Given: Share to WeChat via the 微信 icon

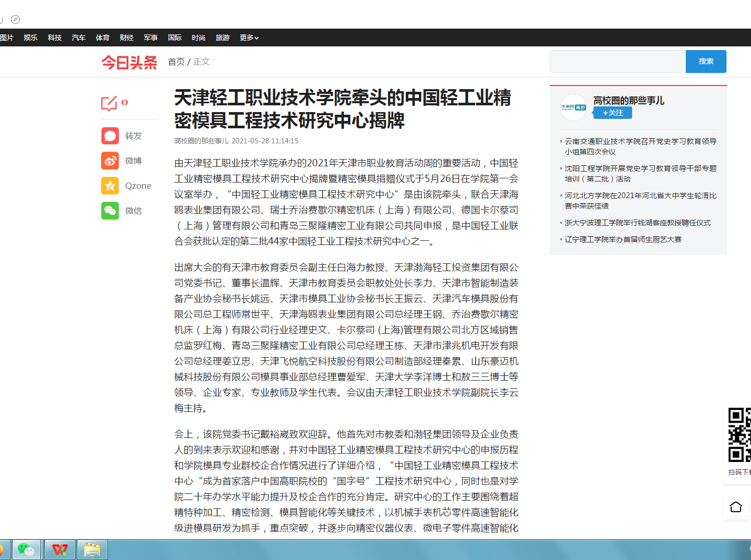Looking at the screenshot, I should (x=110, y=211).
